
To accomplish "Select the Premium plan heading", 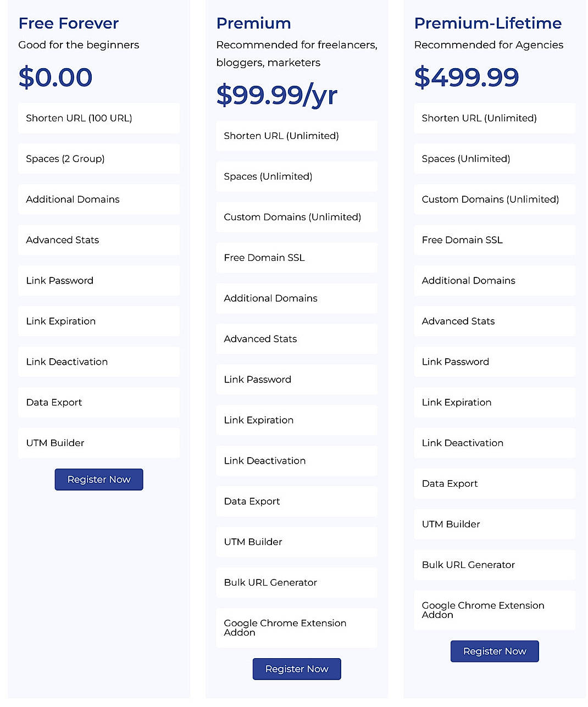I will click(x=253, y=23).
